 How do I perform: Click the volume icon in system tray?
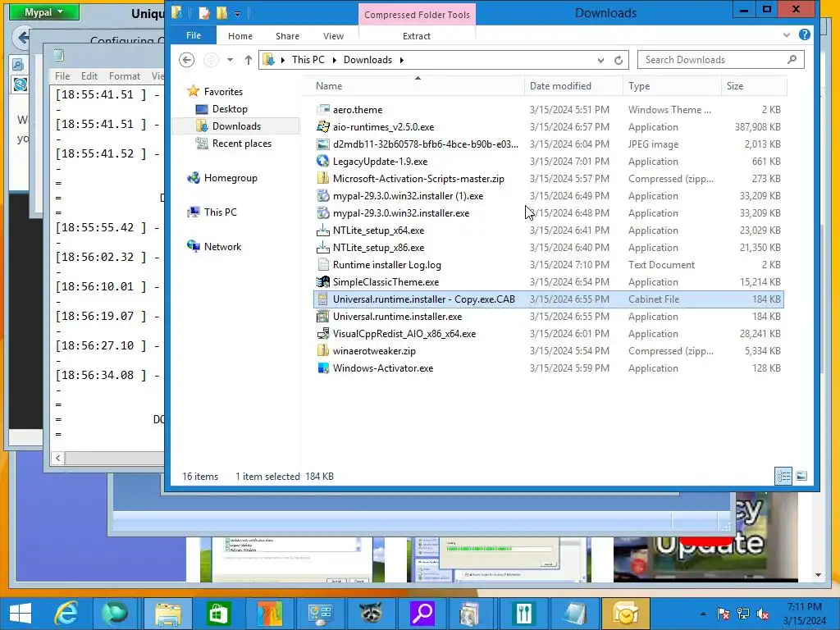pyautogui.click(x=762, y=614)
